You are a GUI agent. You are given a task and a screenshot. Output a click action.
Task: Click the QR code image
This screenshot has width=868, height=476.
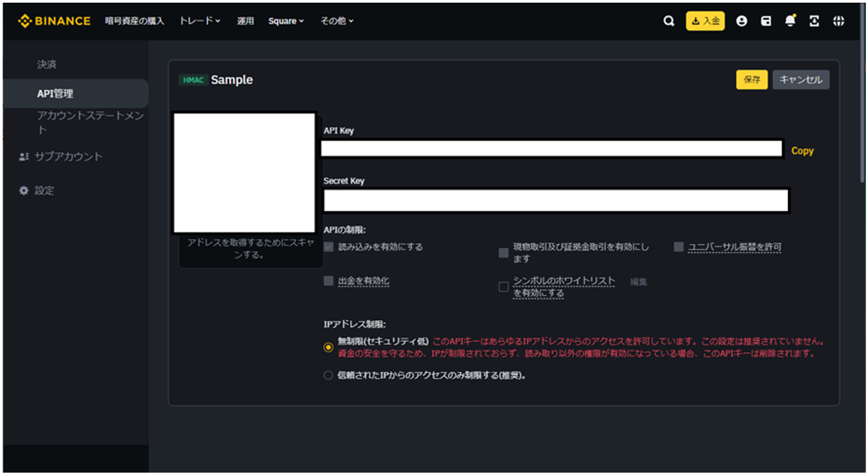tap(244, 173)
